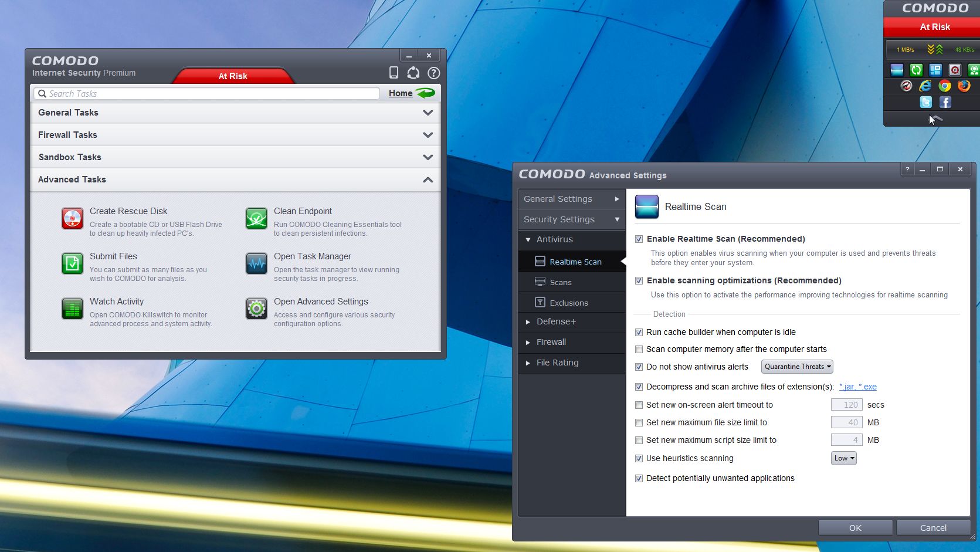
Task: Click the Twitter icon in the widget
Action: click(x=925, y=103)
